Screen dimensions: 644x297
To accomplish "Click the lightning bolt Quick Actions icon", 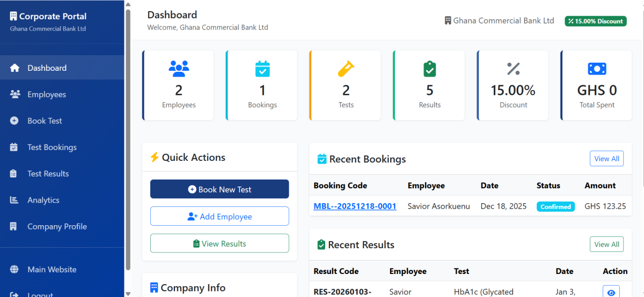I will 155,157.
